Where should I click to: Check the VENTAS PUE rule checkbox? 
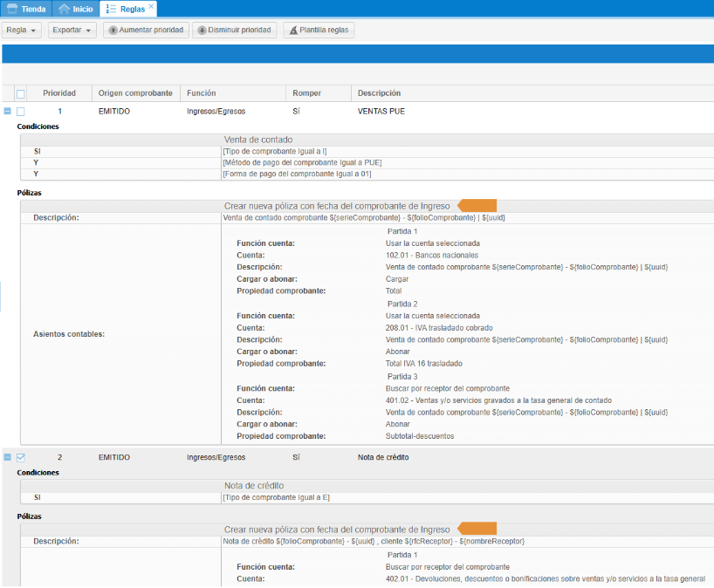tap(21, 112)
